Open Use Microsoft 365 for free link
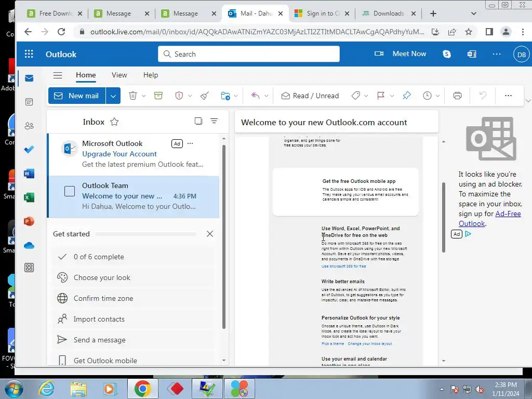This screenshot has width=532, height=399. point(344,267)
